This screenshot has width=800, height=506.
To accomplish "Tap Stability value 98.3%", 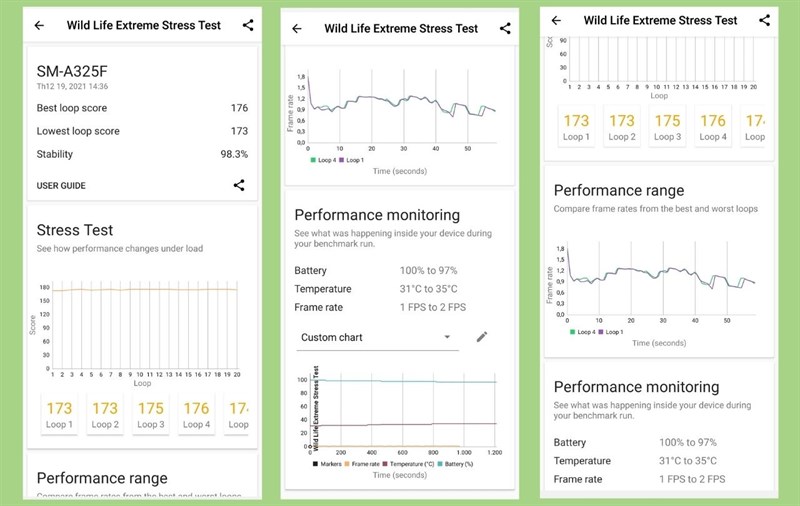I will coord(234,154).
